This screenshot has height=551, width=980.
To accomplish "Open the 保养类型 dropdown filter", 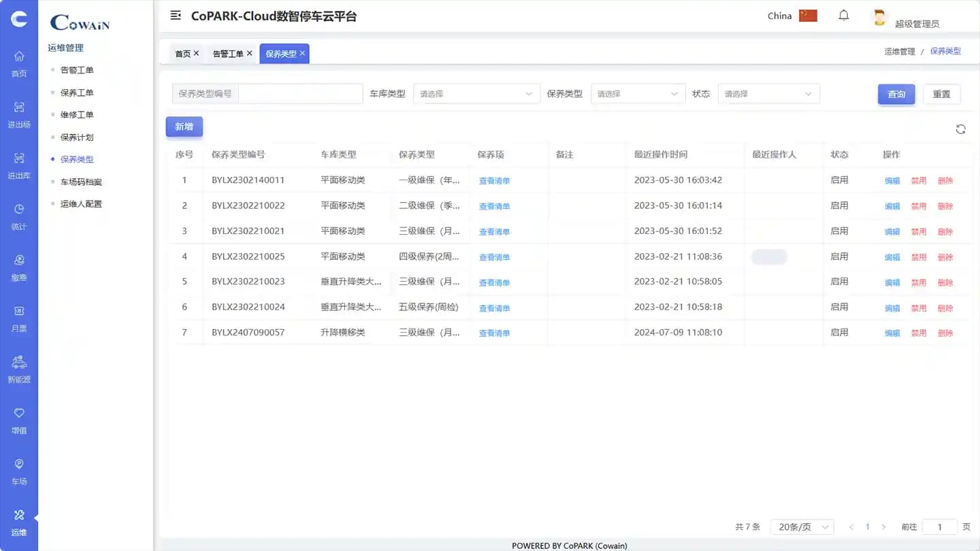I will [x=638, y=94].
